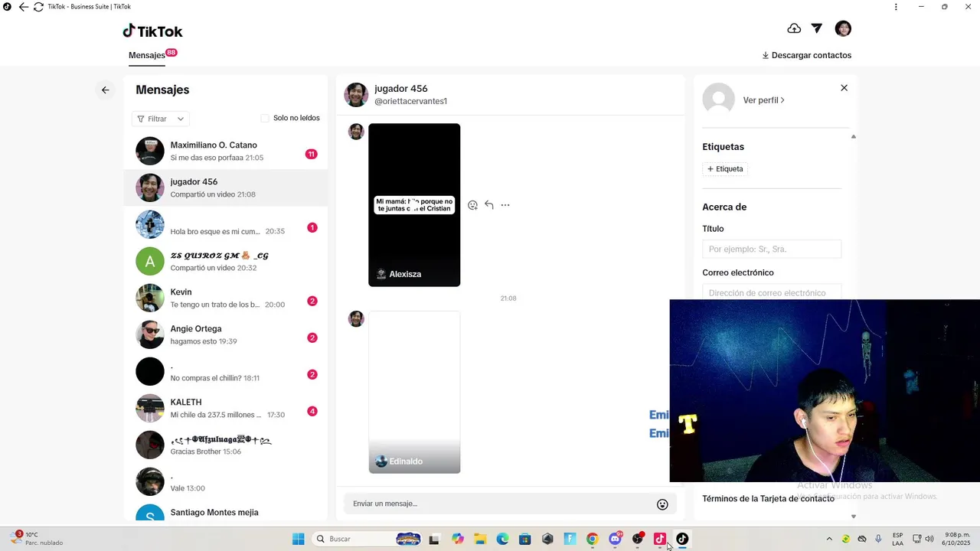
Task: Open the clock showing 9:08 p.m.
Action: 957,539
